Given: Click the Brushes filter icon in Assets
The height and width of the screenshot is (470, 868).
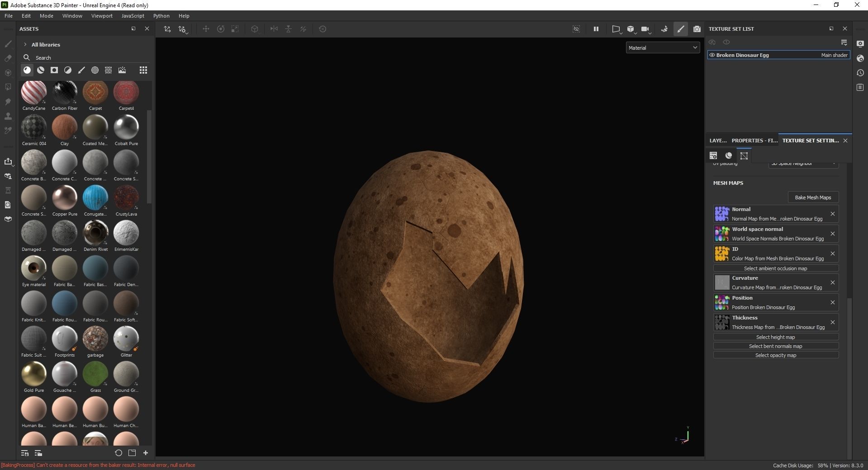Looking at the screenshot, I should point(81,70).
